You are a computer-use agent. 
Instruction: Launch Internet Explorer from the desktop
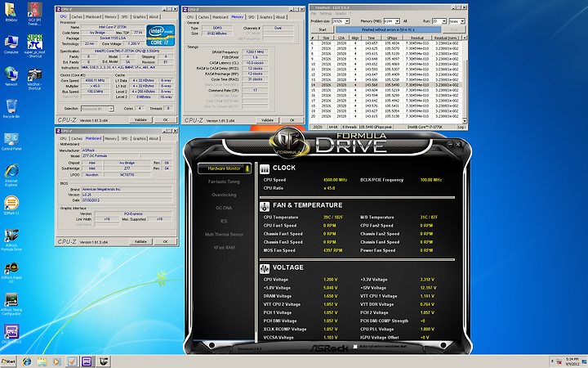tap(11, 175)
